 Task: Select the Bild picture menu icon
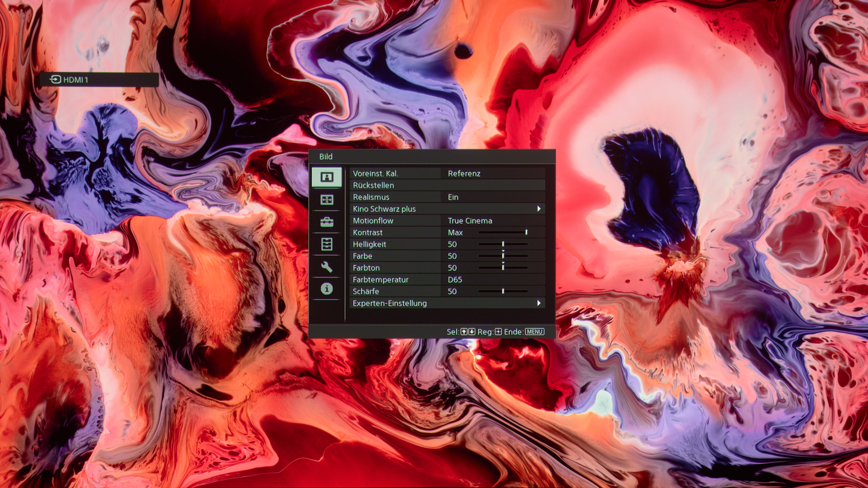click(x=326, y=177)
